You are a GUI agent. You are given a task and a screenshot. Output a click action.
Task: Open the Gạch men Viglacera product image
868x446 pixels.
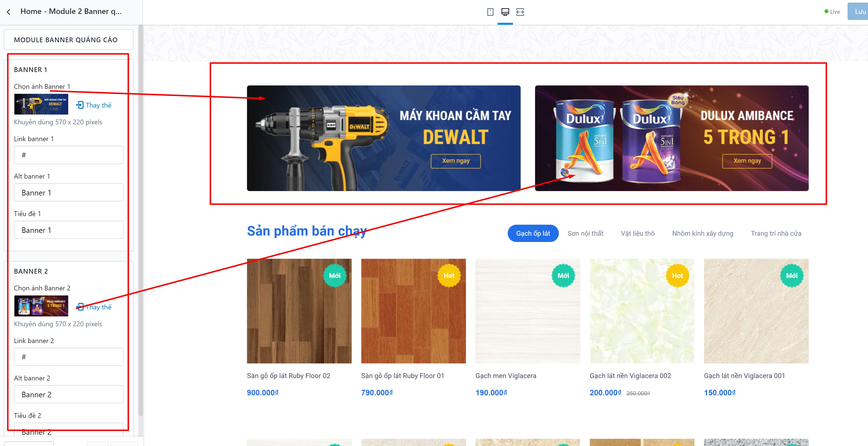[x=528, y=311]
